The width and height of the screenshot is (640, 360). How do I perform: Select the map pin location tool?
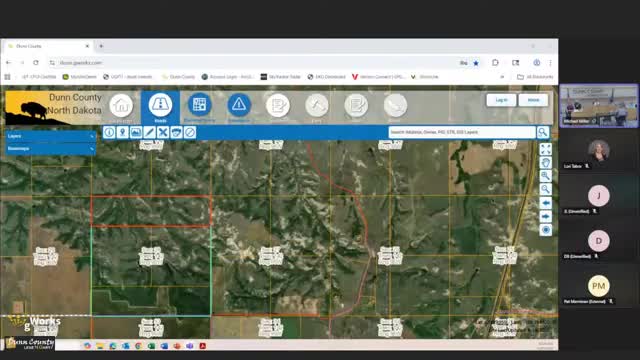pos(122,132)
